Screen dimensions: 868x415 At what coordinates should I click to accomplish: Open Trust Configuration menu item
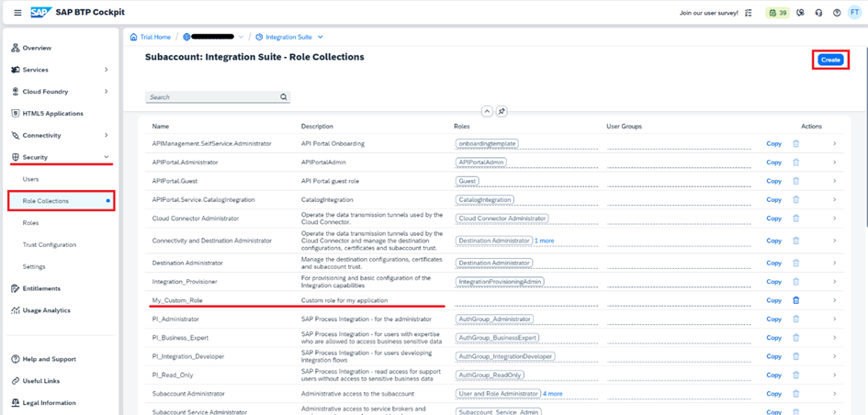(50, 244)
